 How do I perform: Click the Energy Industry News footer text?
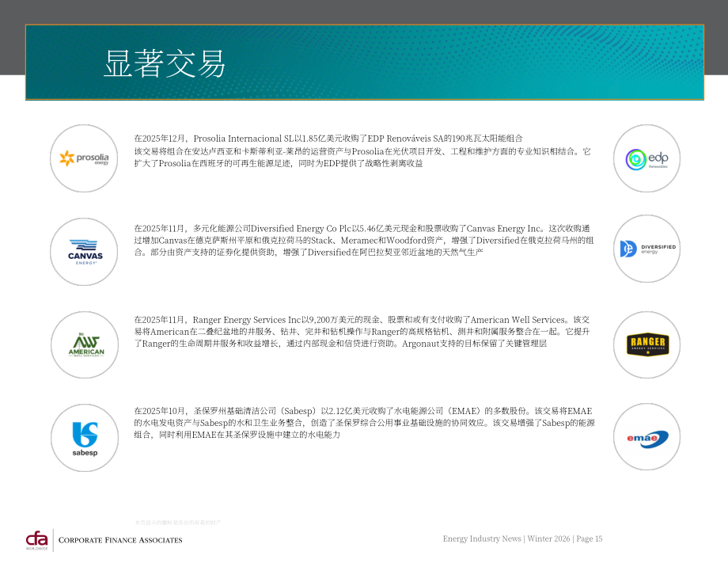pyautogui.click(x=482, y=538)
